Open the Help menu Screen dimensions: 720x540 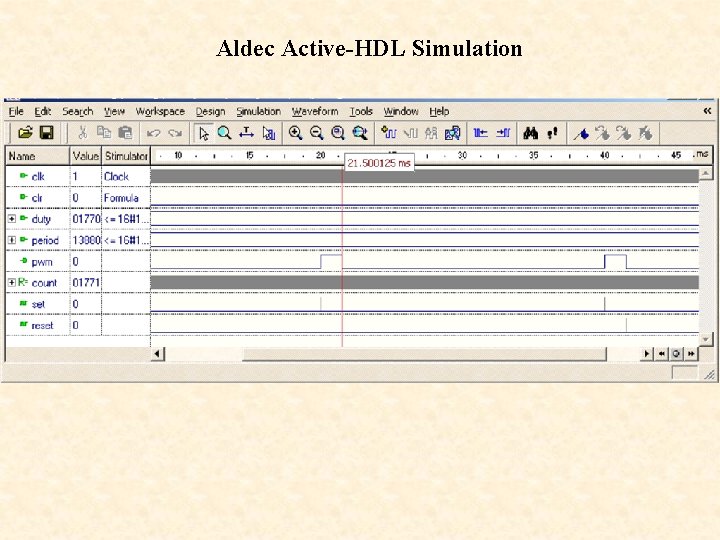coord(439,111)
